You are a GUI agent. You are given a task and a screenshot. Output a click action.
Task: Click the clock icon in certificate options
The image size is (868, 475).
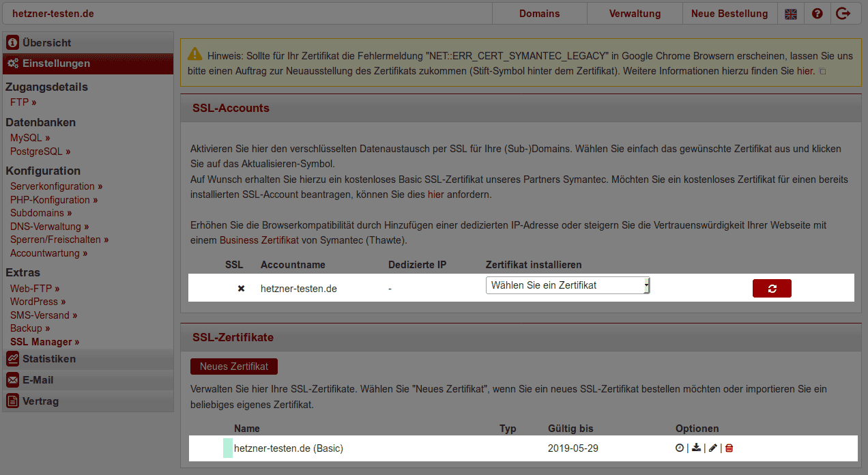(x=680, y=448)
